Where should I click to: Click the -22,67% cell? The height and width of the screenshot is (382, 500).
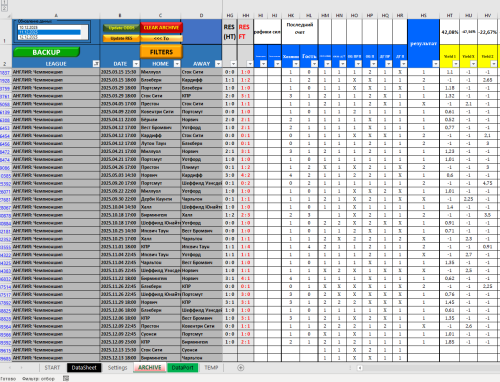[x=487, y=32]
